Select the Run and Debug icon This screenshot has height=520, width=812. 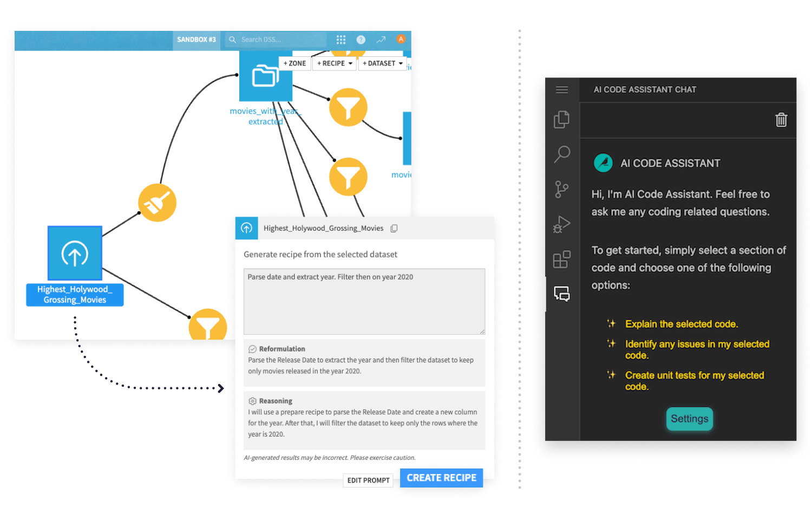(x=561, y=224)
